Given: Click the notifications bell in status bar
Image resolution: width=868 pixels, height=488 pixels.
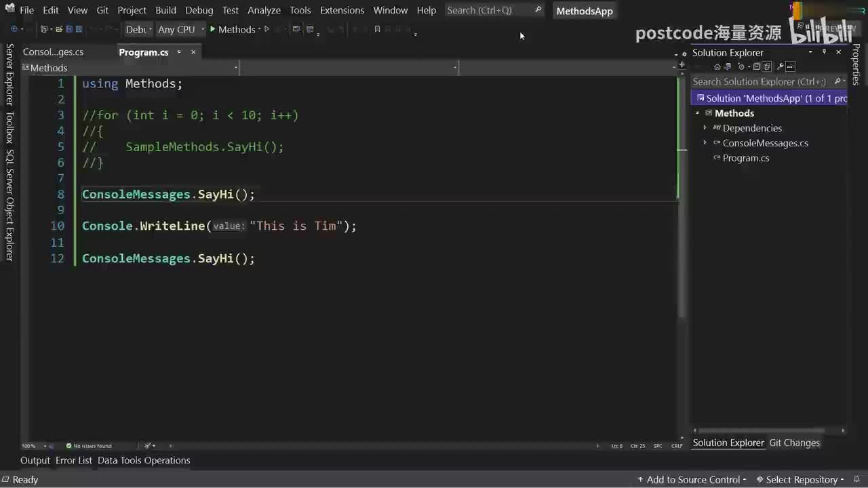Looking at the screenshot, I should pos(858,479).
